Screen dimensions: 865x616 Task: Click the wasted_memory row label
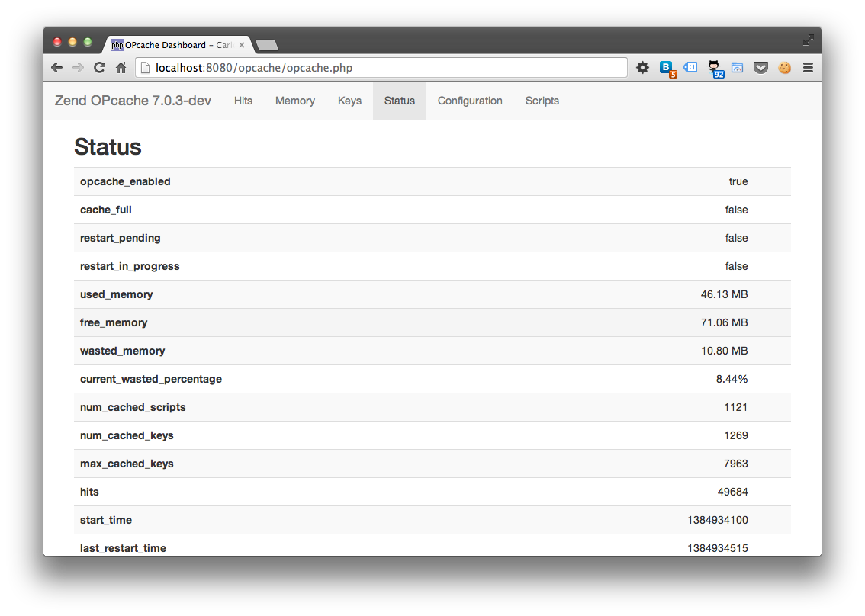point(123,351)
